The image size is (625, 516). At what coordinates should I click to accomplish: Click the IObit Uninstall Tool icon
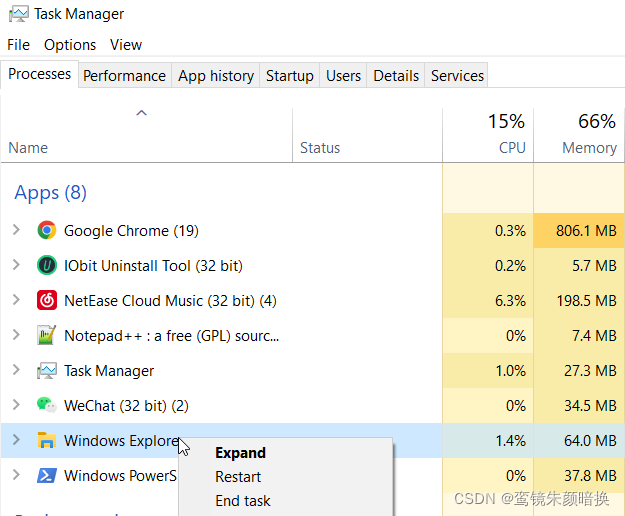[47, 265]
